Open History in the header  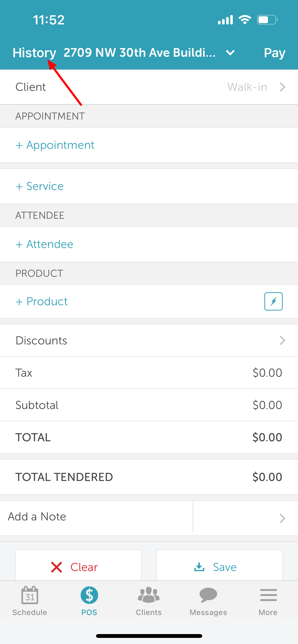click(34, 53)
